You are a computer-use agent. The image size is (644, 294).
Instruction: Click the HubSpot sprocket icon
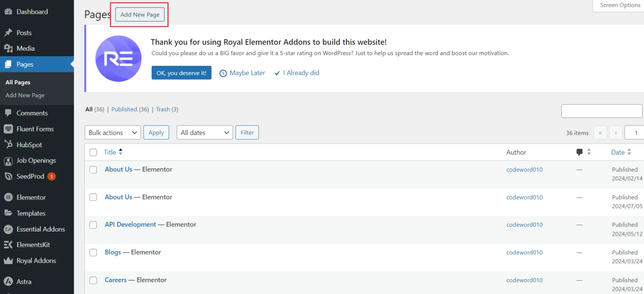pos(8,144)
